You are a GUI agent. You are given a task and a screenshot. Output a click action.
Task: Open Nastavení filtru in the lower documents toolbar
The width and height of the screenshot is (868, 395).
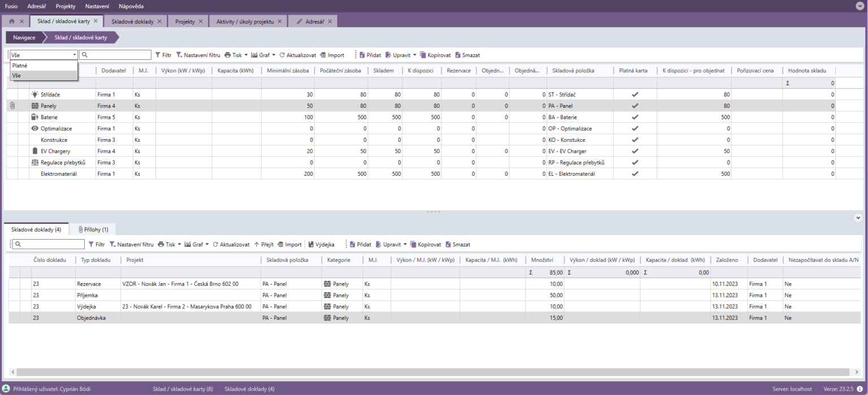[x=131, y=245]
